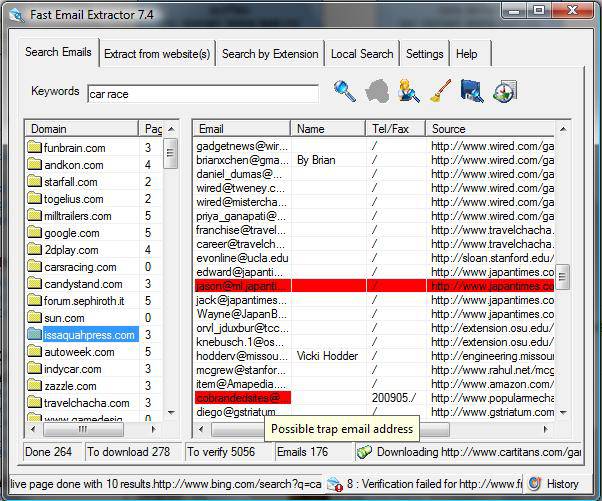602x501 pixels.
Task: Switch to the Local Search tab
Action: click(362, 54)
